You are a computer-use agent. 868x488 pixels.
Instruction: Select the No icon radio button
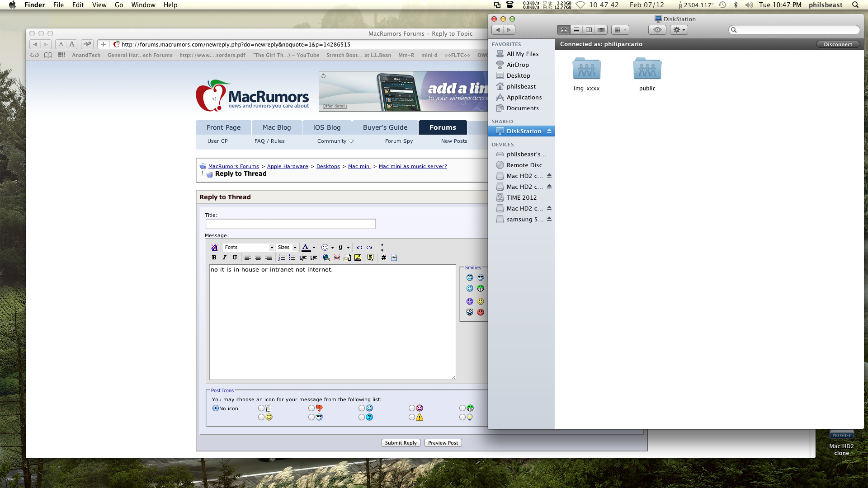pyautogui.click(x=216, y=408)
